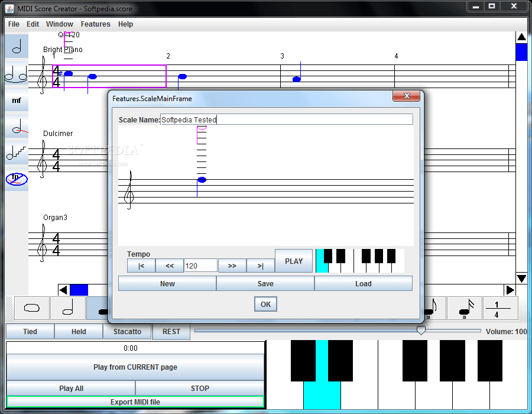Image resolution: width=532 pixels, height=414 pixels.
Task: Toggle Held note mode
Action: (x=78, y=332)
